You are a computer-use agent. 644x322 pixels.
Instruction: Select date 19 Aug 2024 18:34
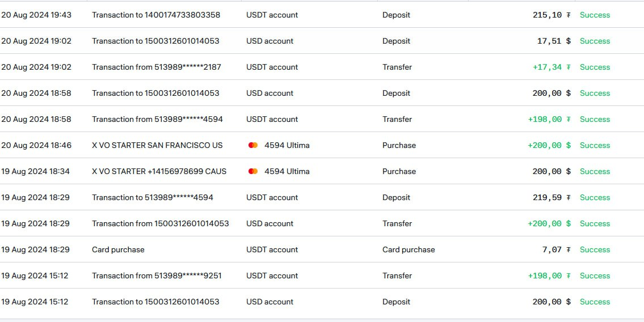[35, 171]
